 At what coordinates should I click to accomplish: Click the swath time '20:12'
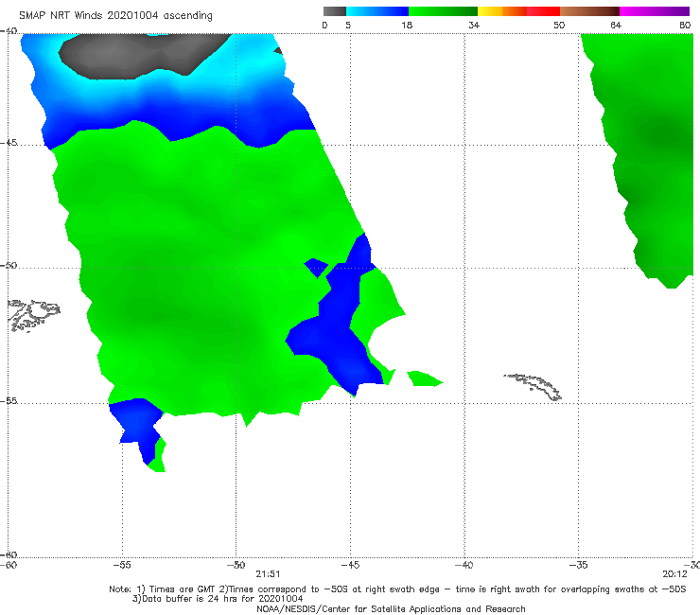(675, 574)
